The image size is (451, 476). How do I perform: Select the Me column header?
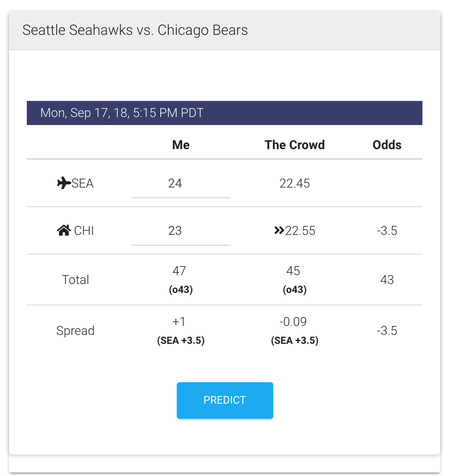coord(181,145)
